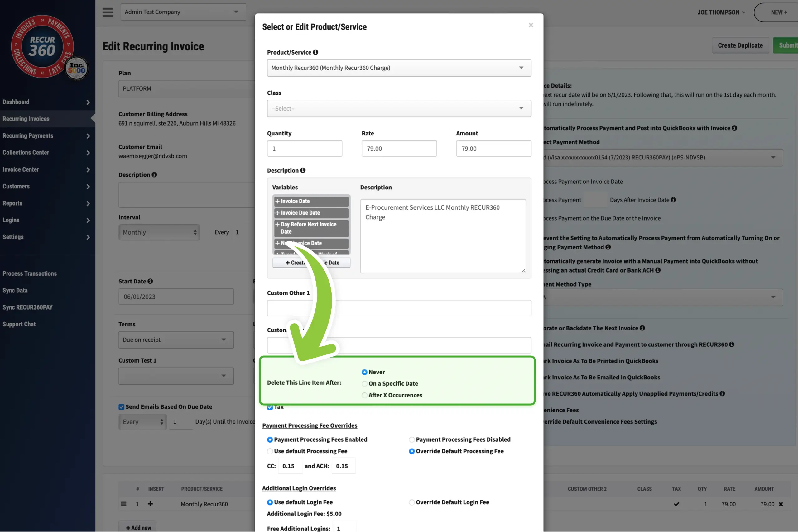Select Payment Processing Fees Enabled
Image resolution: width=798 pixels, height=532 pixels.
click(x=270, y=440)
